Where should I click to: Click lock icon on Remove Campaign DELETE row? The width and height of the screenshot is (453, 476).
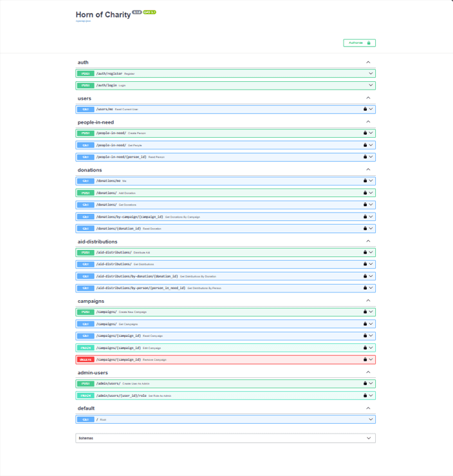tap(365, 359)
